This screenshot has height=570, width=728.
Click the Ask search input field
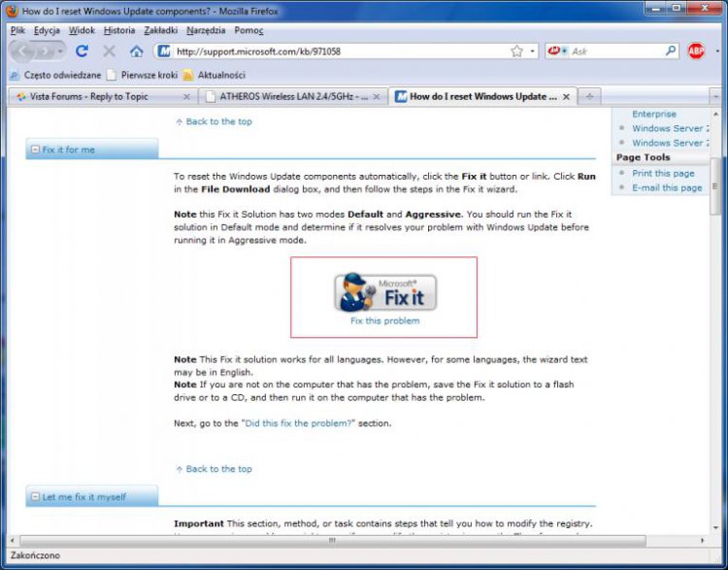616,51
